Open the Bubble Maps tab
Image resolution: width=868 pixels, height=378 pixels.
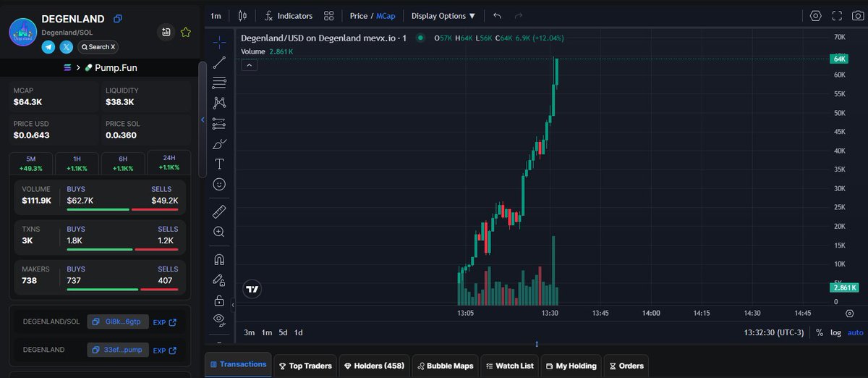445,366
